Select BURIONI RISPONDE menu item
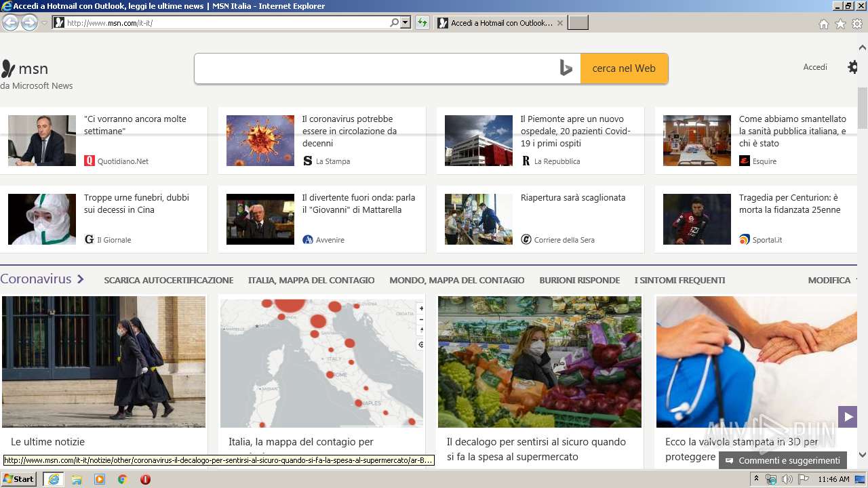 [580, 280]
